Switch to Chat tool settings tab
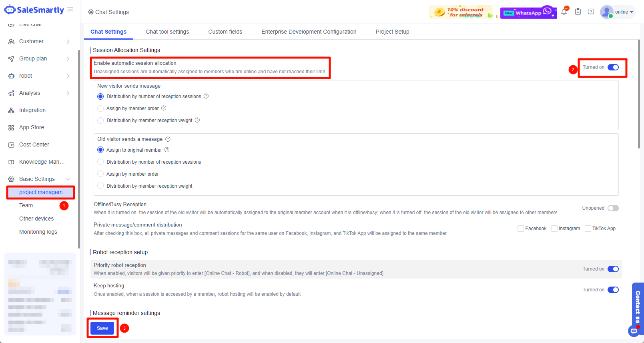Viewport: 644px width, 343px height. (167, 32)
